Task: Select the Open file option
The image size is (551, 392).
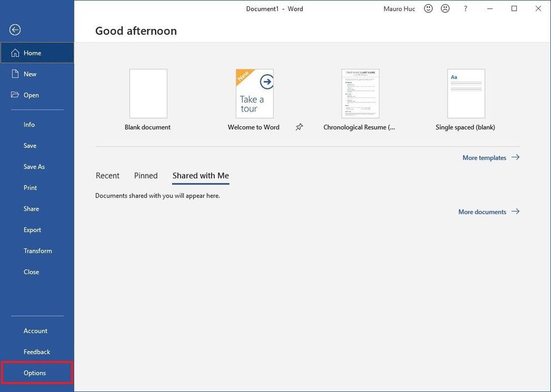Action: click(31, 95)
